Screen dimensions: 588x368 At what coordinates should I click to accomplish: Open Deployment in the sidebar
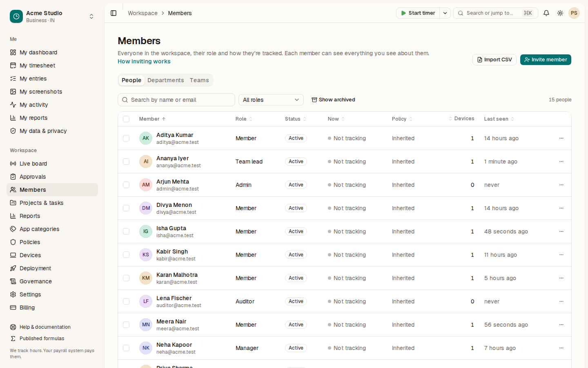pos(52,268)
